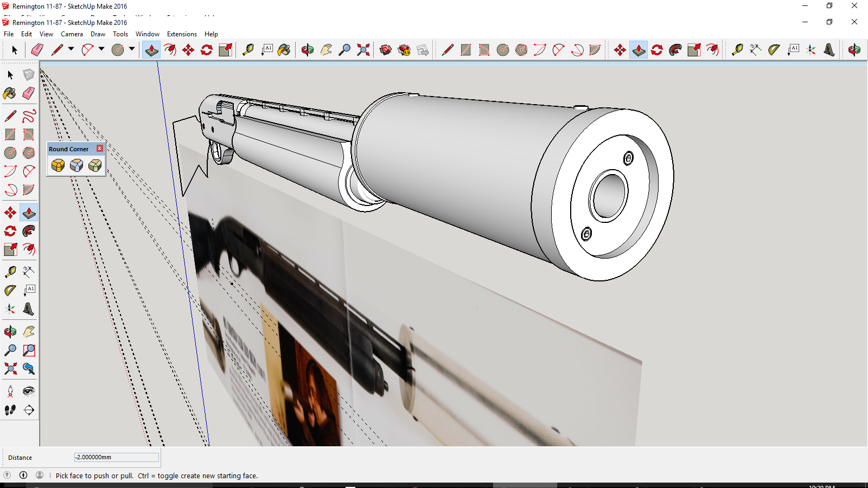Viewport: 868px width, 488px height.
Task: Select the Make Component tool
Action: (29, 74)
